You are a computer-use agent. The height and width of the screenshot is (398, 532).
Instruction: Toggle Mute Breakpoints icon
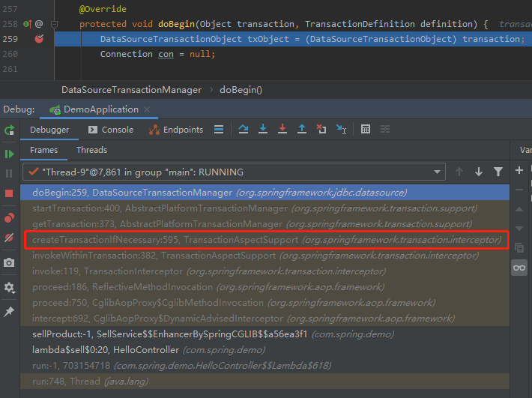click(9, 238)
